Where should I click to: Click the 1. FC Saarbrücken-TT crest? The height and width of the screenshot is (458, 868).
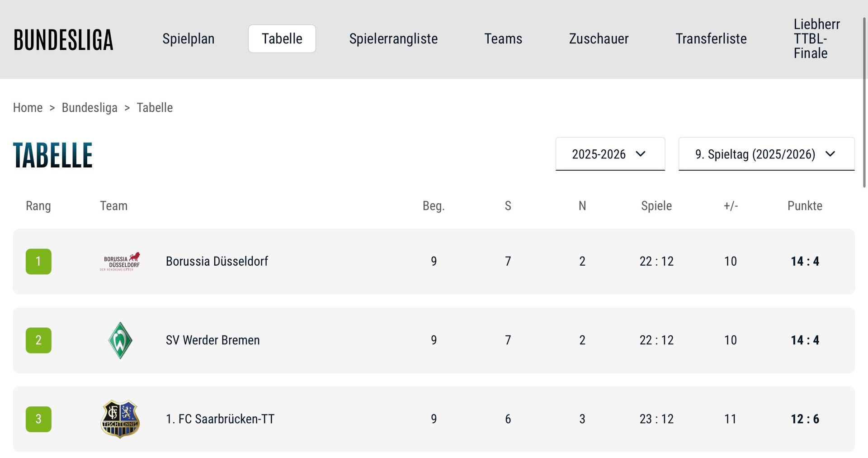[120, 419]
